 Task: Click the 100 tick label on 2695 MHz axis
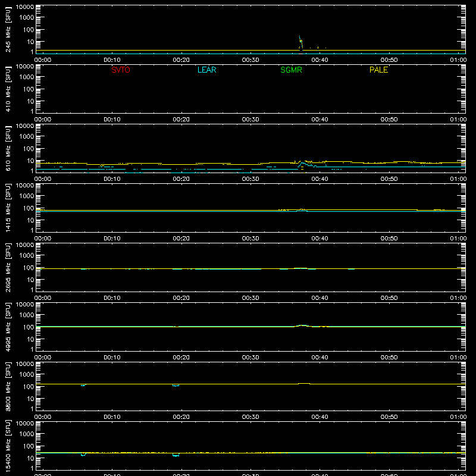29,268
